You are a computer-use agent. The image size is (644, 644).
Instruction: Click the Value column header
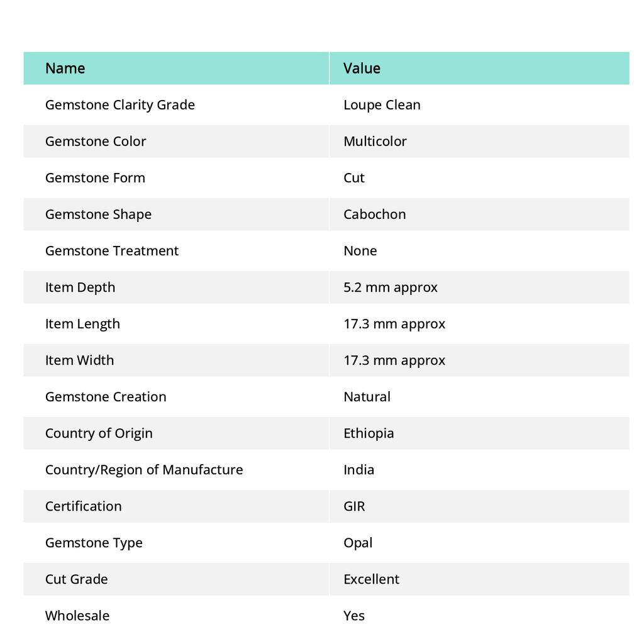362,68
